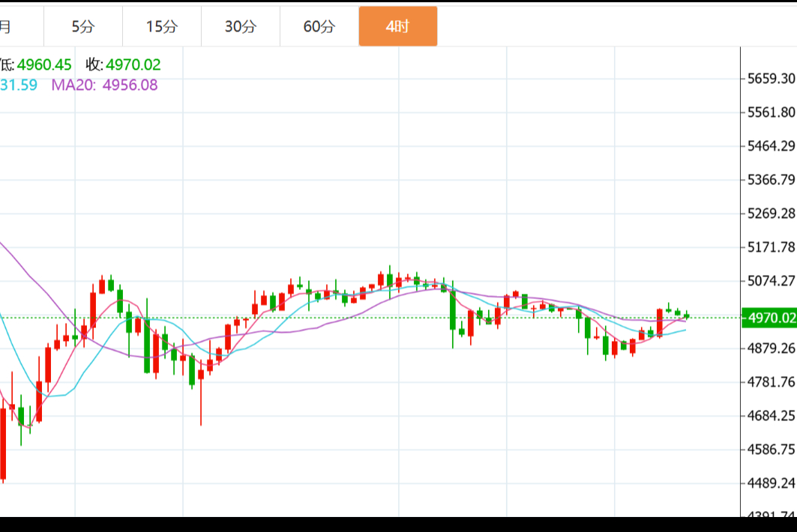Click the green current price tag 4970.02

pyautogui.click(x=768, y=318)
